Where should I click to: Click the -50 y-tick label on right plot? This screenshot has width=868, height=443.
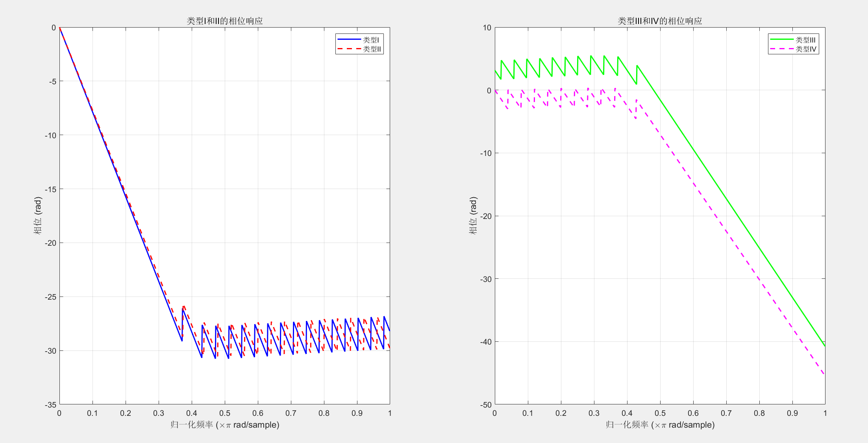[x=486, y=404]
